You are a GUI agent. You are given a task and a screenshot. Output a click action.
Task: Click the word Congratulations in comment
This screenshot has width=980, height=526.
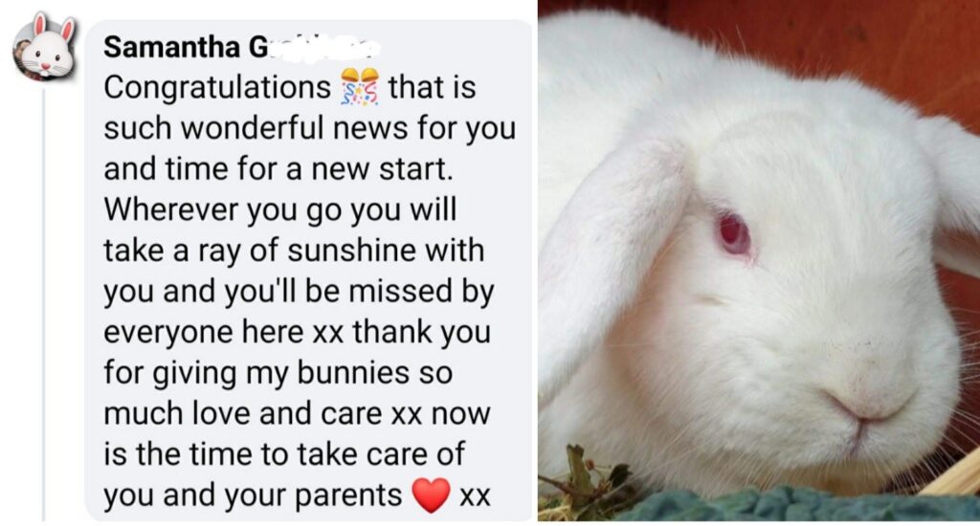[217, 87]
